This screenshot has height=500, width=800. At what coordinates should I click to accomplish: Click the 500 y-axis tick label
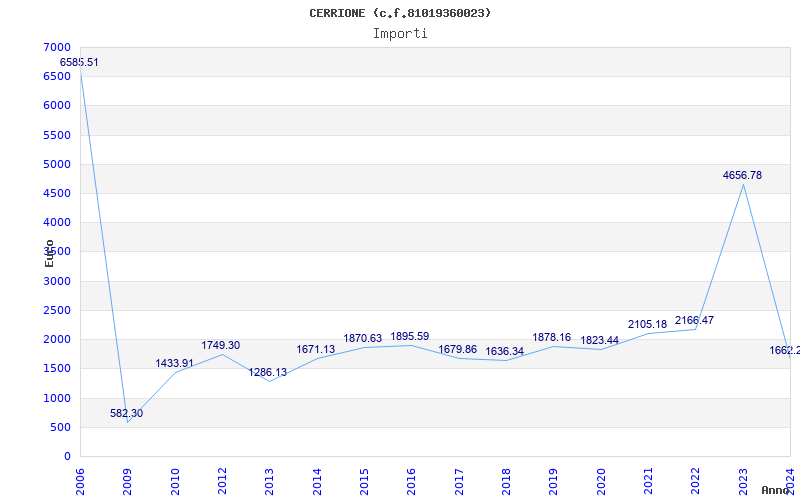click(x=60, y=427)
